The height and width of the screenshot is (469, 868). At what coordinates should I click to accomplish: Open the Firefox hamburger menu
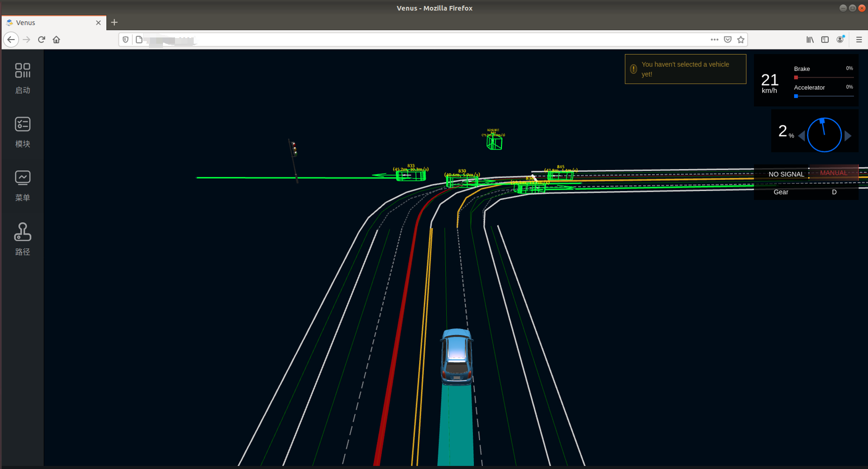click(859, 40)
